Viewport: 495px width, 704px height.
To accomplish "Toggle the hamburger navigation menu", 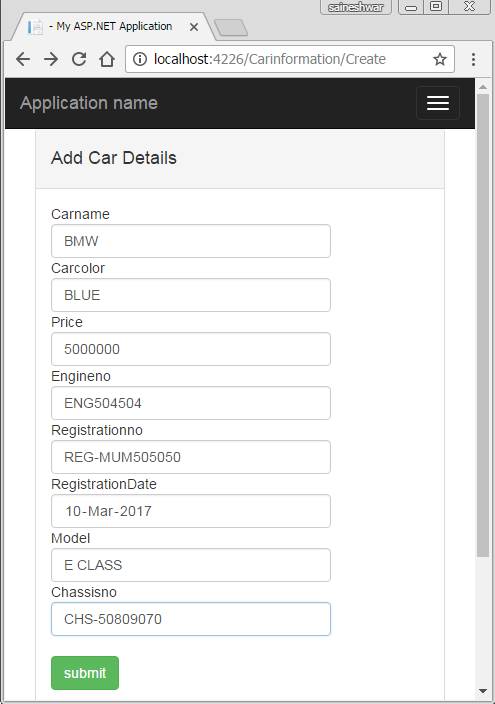I will tap(438, 103).
